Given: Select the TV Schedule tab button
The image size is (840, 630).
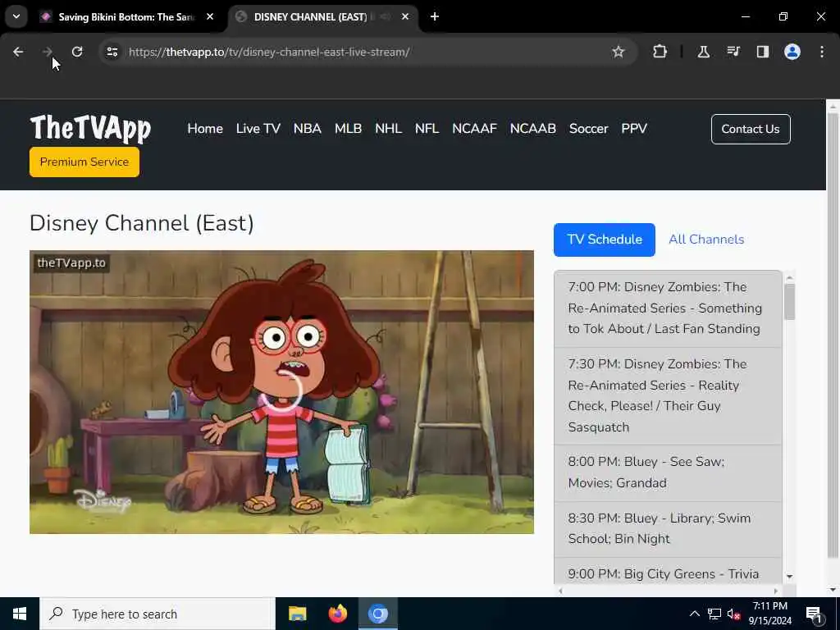Looking at the screenshot, I should [605, 240].
